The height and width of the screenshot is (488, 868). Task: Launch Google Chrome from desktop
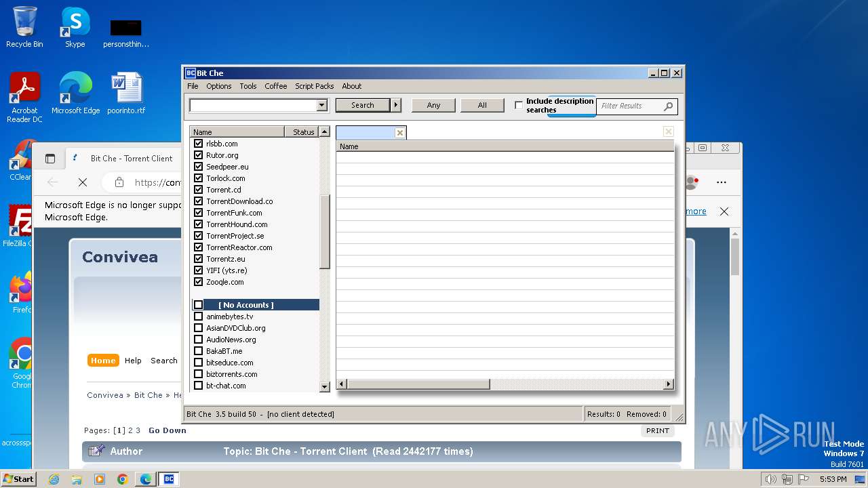click(x=20, y=363)
